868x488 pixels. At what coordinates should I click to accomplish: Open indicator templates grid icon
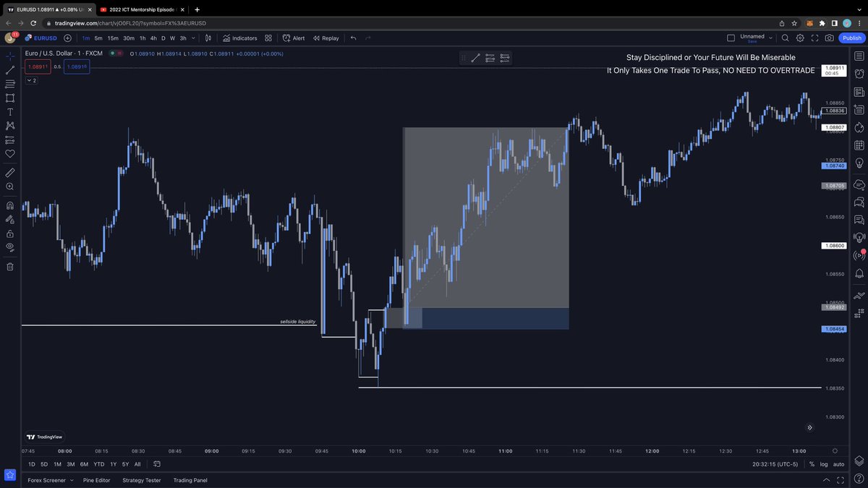pos(268,38)
